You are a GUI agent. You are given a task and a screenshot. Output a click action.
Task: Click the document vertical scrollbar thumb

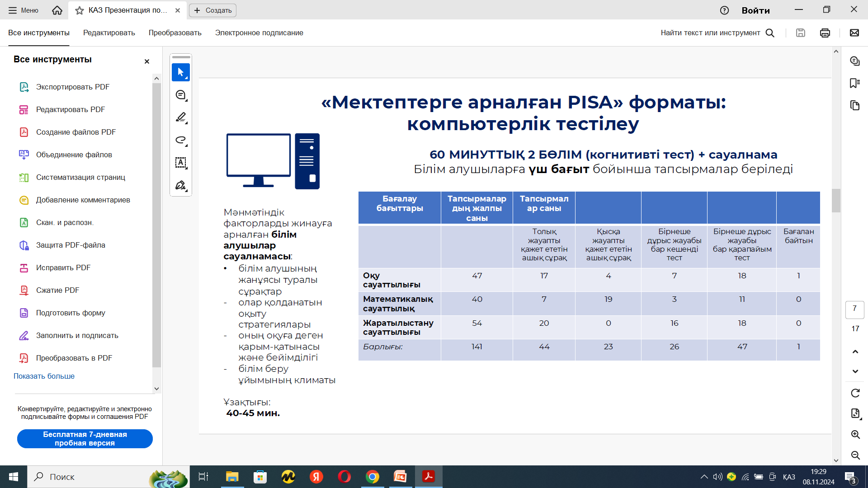coord(836,200)
